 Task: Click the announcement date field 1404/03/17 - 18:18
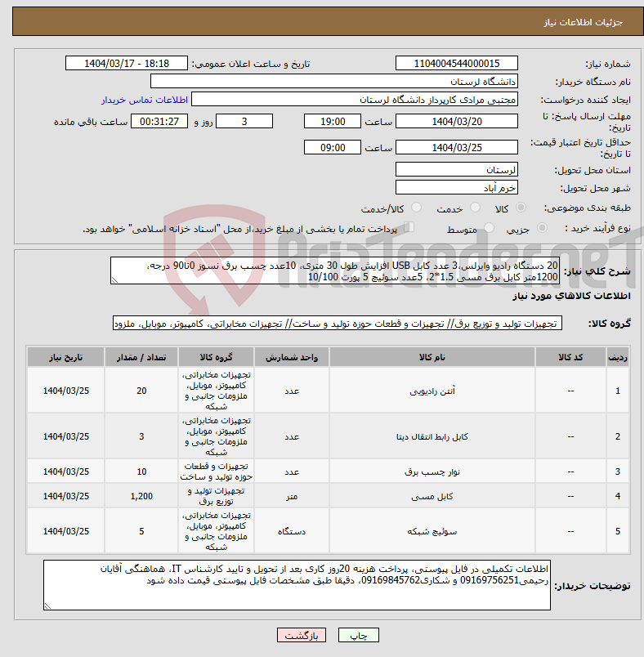pos(127,63)
